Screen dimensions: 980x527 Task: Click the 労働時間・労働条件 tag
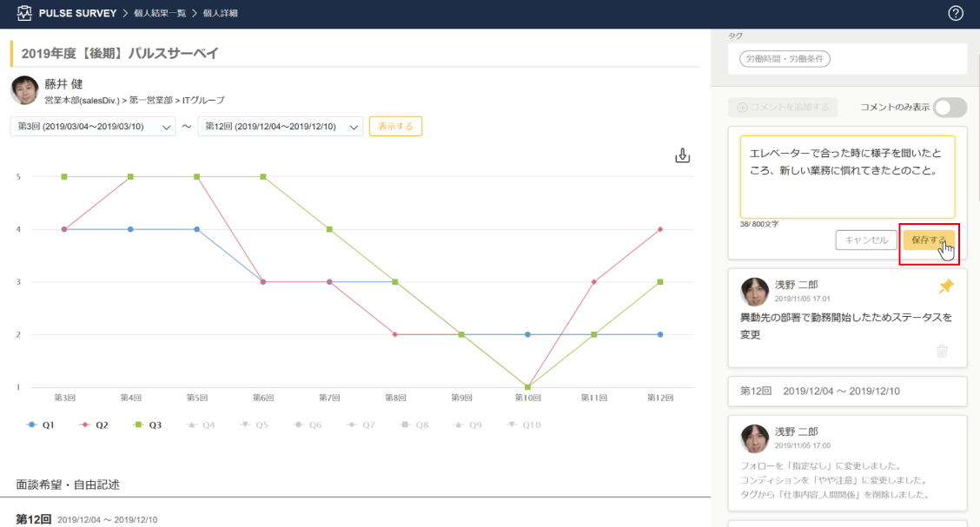tap(785, 59)
